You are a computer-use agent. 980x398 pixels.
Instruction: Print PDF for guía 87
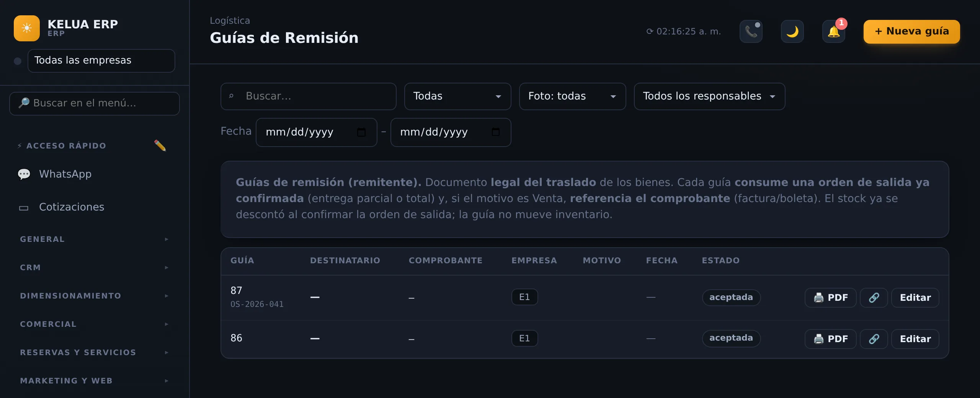click(831, 298)
